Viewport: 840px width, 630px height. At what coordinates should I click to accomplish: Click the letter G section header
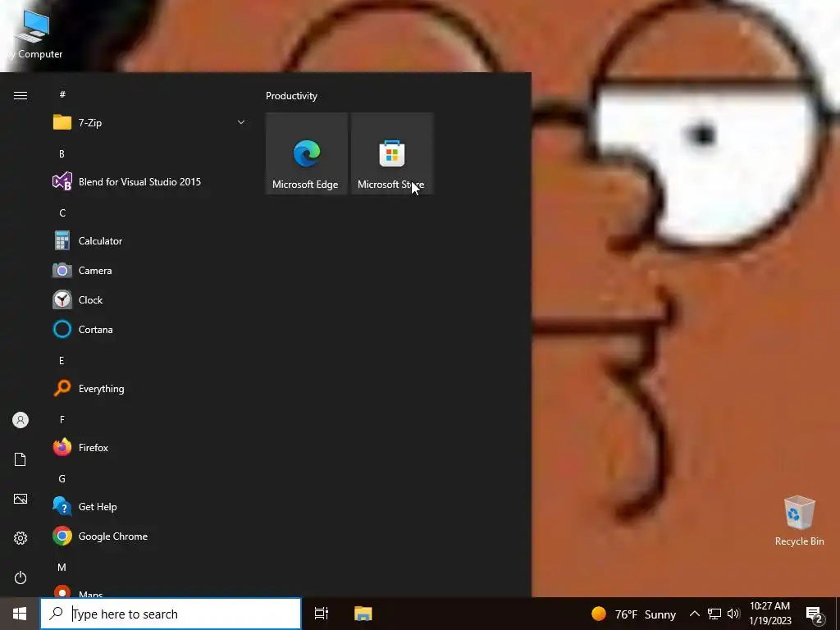(62, 479)
